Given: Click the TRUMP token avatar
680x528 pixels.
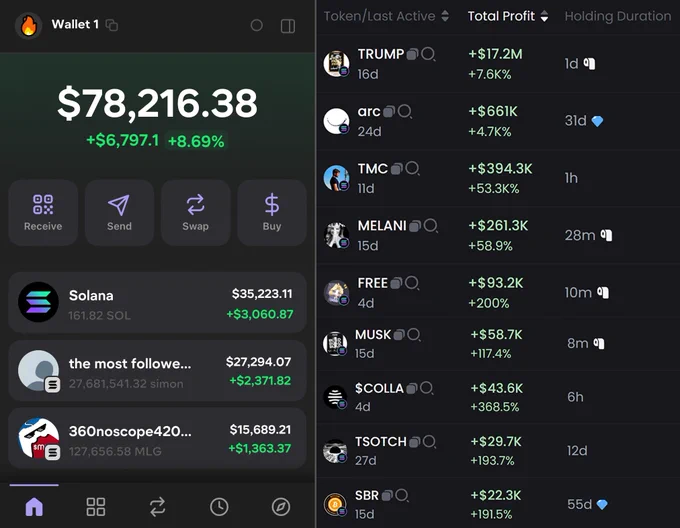Looking at the screenshot, I should [337, 64].
